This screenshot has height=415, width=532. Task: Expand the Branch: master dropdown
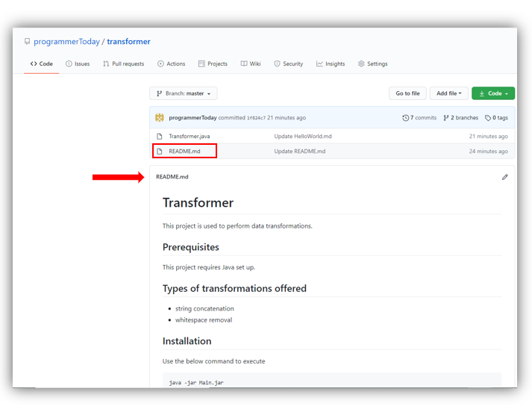tap(184, 93)
